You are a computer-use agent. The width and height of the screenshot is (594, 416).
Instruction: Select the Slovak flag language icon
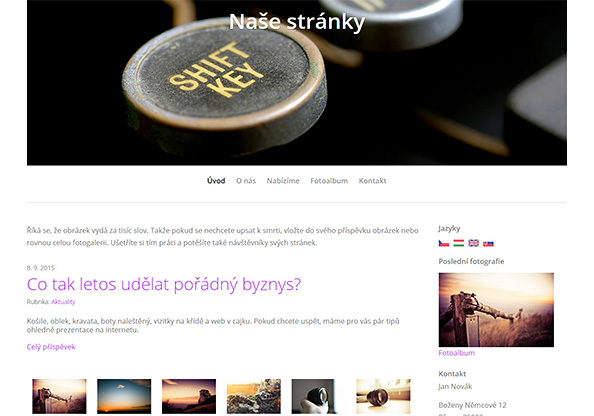pyautogui.click(x=488, y=243)
